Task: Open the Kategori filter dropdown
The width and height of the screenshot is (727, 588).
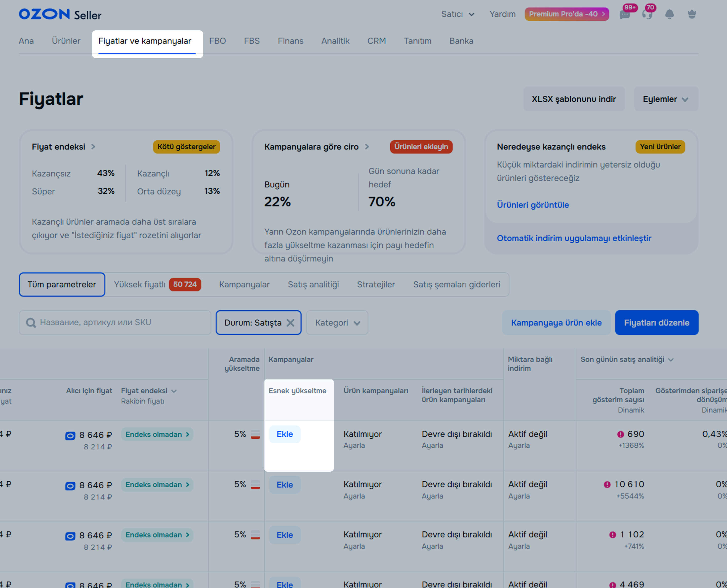Action: tap(337, 323)
